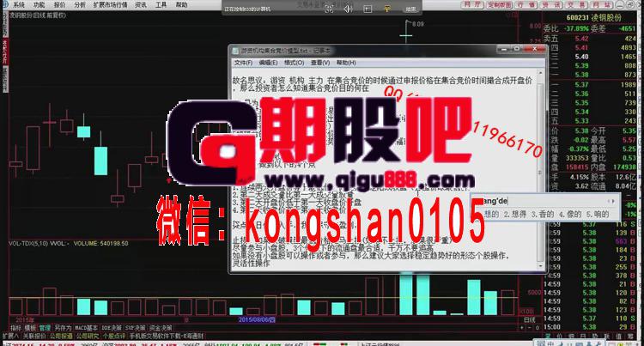Select IME candidate 3.香的

point(542,214)
